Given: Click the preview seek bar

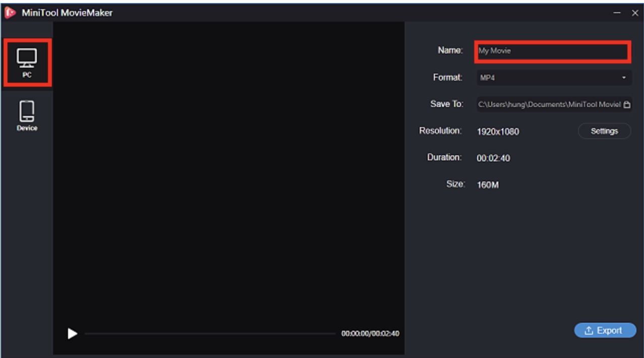Looking at the screenshot, I should pyautogui.click(x=210, y=333).
